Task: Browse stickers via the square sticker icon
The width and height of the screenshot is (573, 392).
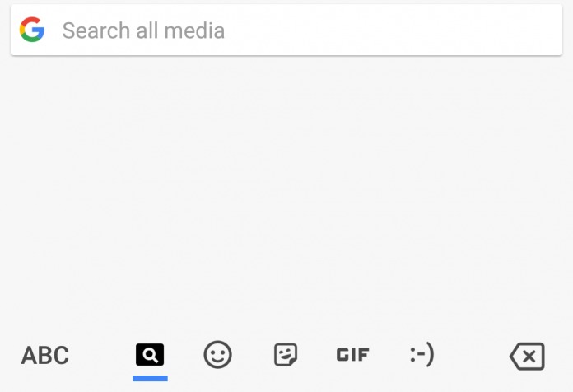Action: coord(285,356)
